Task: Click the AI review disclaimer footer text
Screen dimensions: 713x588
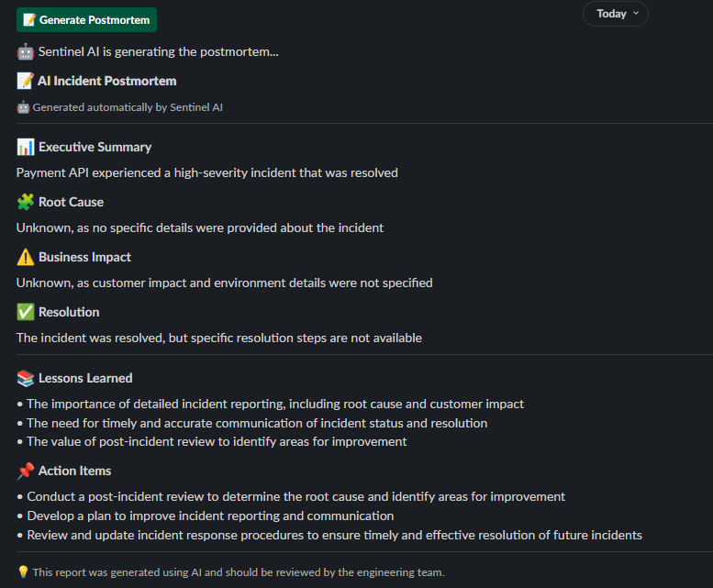Action: pyautogui.click(x=239, y=572)
